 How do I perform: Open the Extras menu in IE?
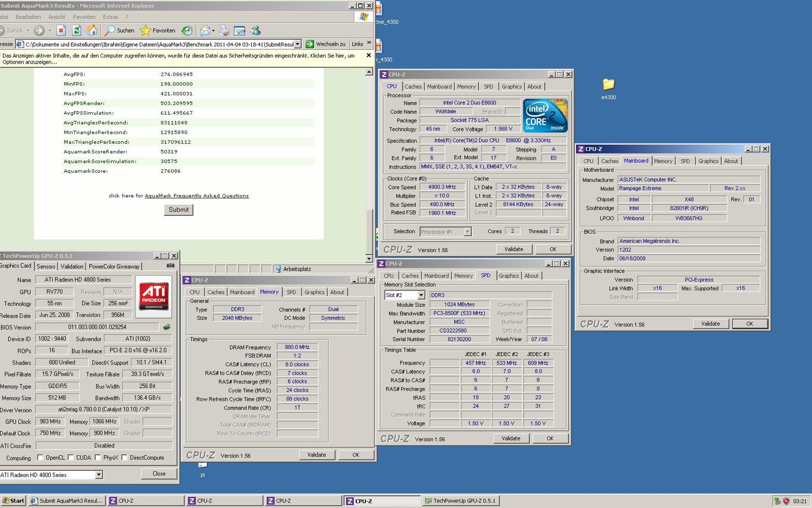tap(110, 17)
